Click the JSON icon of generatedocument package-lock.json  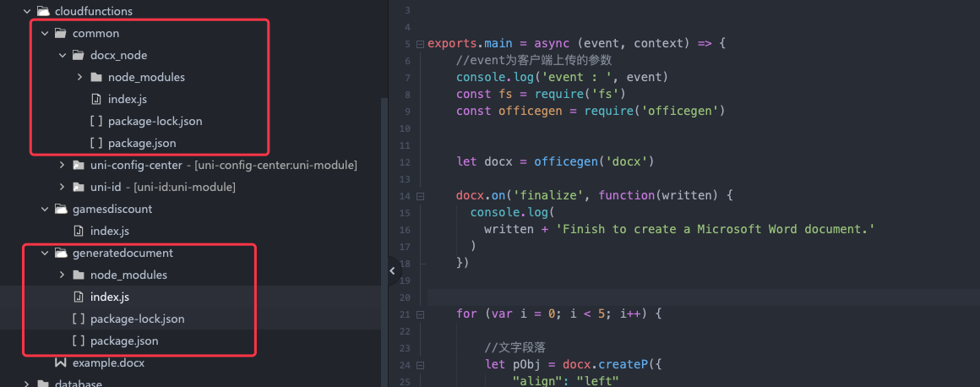tap(78, 319)
